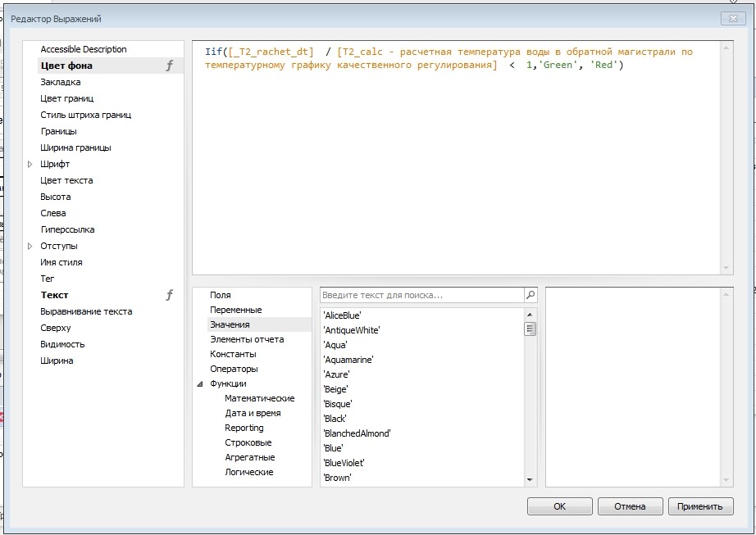Pick the 'Aquamarine' color value
This screenshot has width=756, height=535.
pos(348,360)
